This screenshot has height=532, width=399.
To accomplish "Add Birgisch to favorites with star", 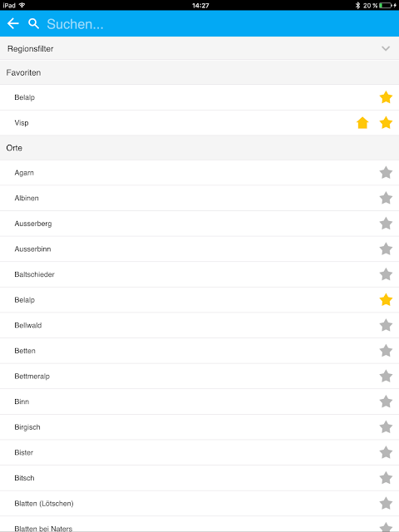I will tap(386, 427).
